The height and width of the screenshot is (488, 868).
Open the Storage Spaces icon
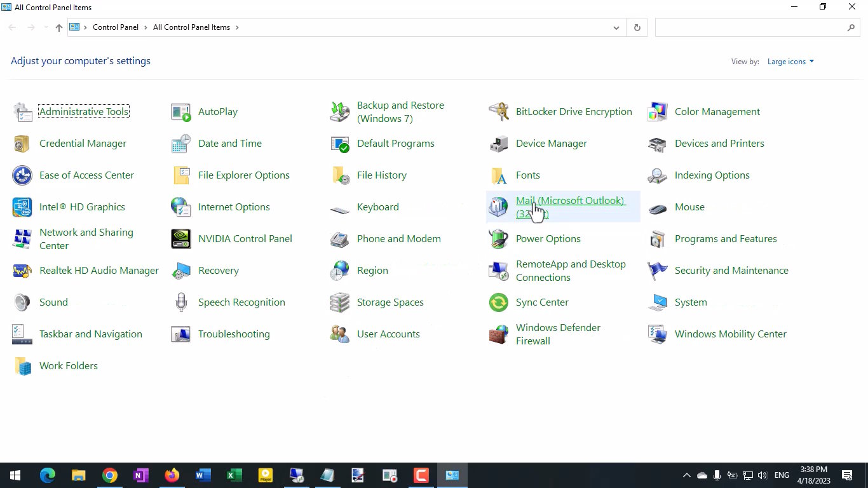click(340, 302)
